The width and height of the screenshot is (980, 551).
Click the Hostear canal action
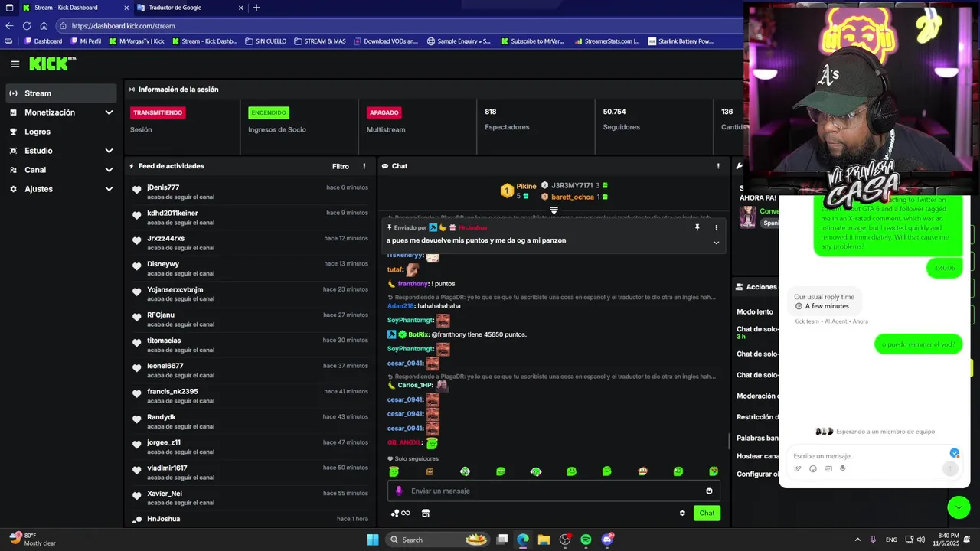tap(757, 456)
